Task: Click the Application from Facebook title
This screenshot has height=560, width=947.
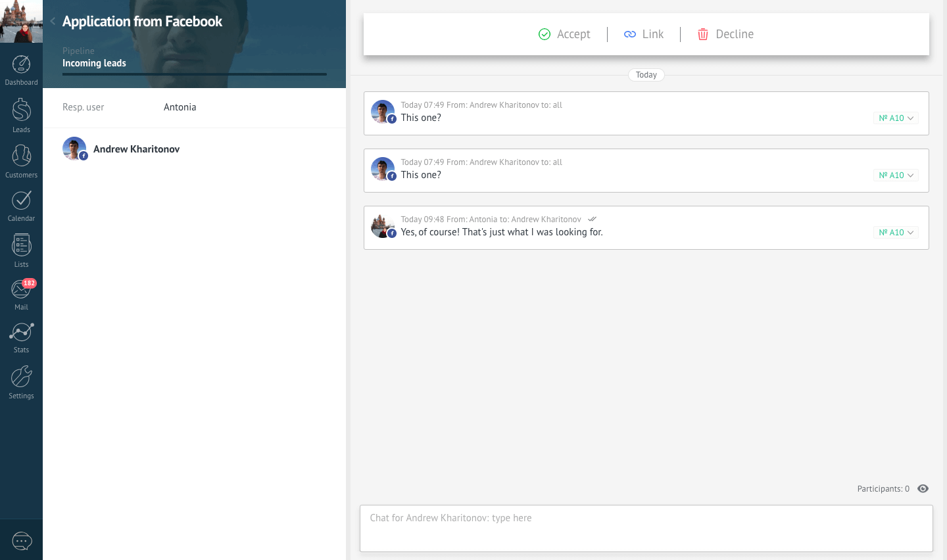Action: (142, 21)
